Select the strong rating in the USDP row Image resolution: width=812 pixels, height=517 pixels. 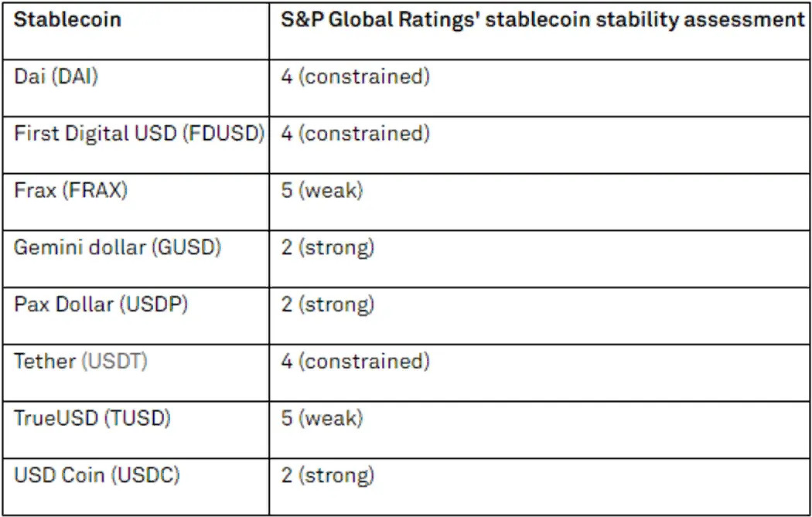coord(328,304)
